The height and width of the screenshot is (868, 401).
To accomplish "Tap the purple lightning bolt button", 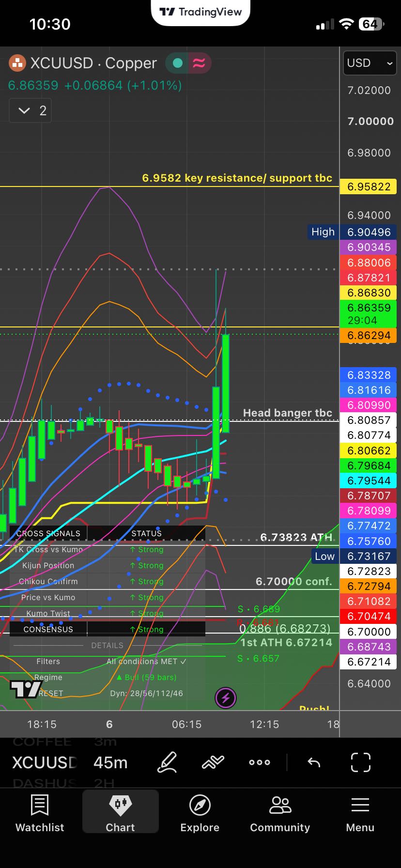I will coord(225,698).
